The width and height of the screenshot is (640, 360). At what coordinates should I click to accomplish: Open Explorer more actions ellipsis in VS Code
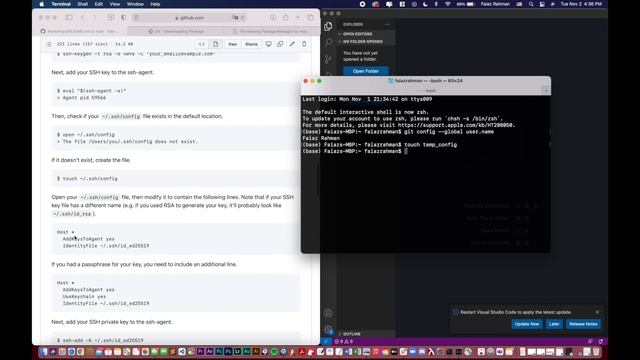pos(387,24)
